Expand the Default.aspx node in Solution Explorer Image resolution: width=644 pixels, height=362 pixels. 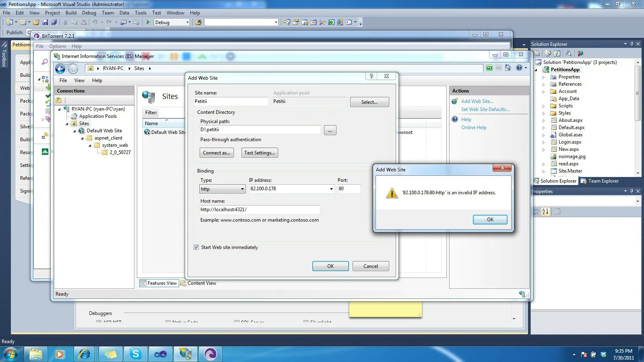(543, 128)
